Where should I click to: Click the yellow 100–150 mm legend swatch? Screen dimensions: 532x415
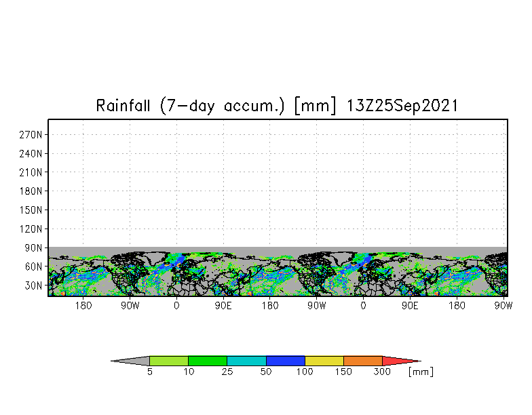pos(324,361)
